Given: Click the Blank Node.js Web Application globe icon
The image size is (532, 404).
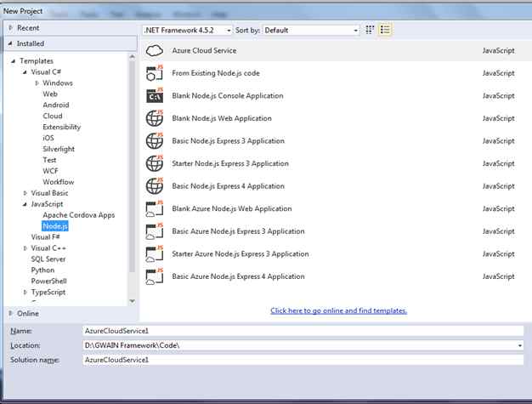Looking at the screenshot, I should click(x=155, y=118).
